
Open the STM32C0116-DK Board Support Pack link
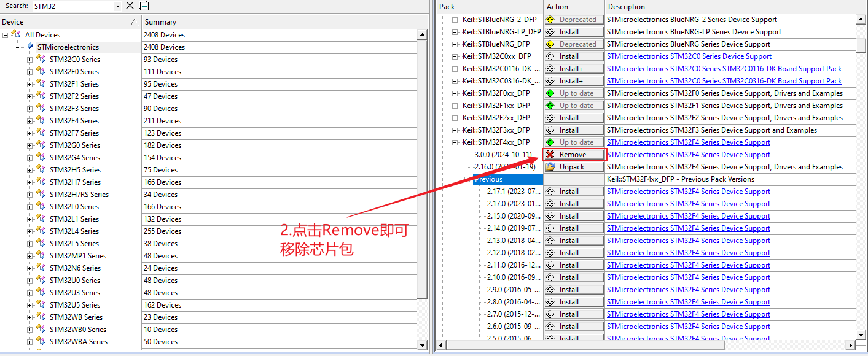[724, 69]
